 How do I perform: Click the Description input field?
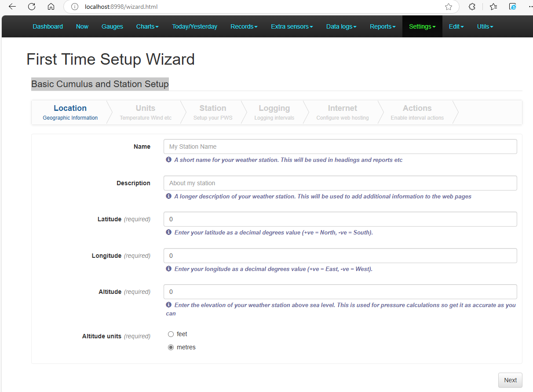pos(340,183)
